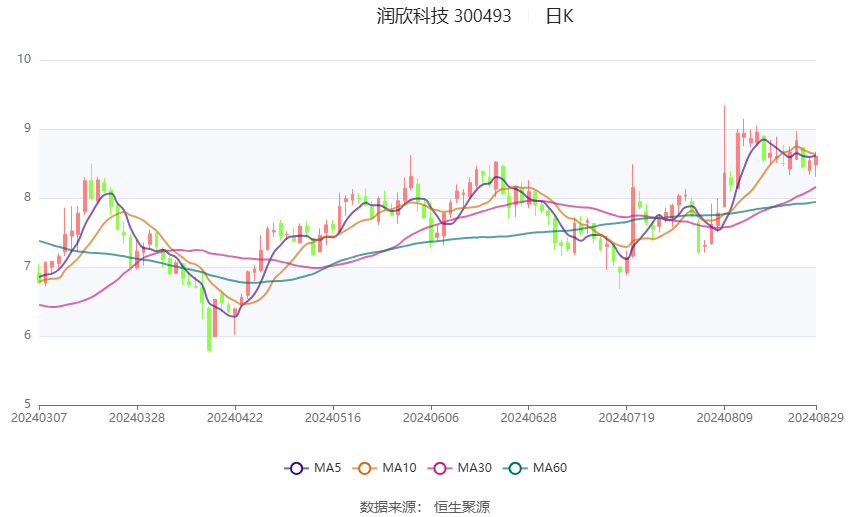Viewport: 850px width, 517px height.
Task: Click the data source text 恒生聚源
Action: [462, 507]
